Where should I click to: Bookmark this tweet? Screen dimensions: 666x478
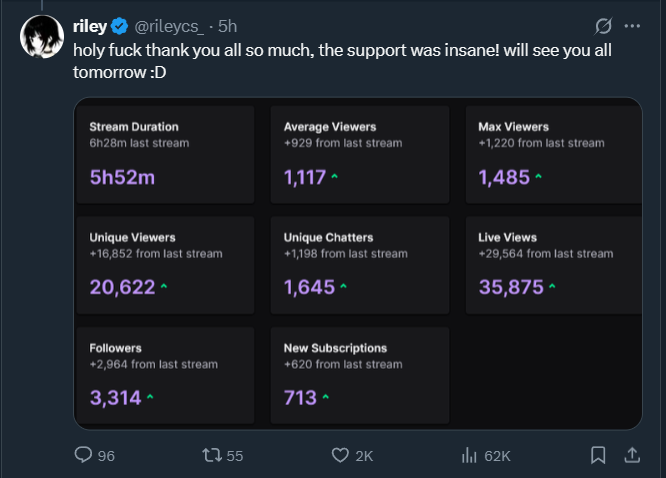pyautogui.click(x=598, y=455)
